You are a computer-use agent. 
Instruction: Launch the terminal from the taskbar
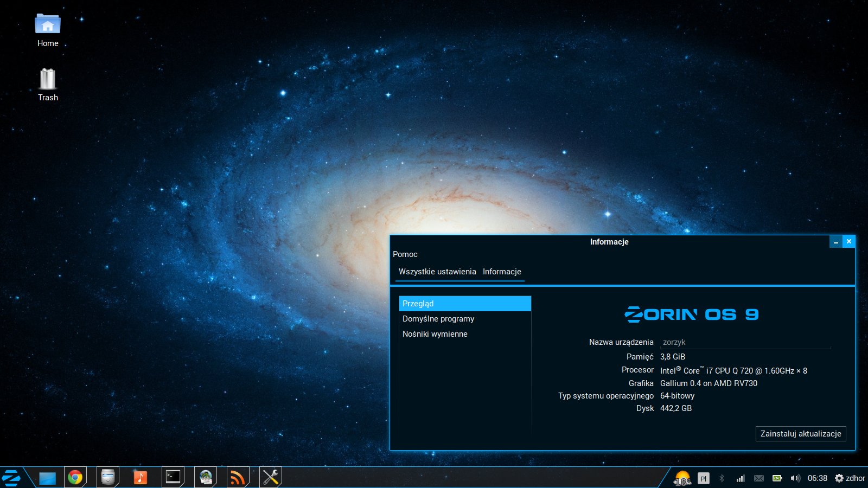coord(173,477)
